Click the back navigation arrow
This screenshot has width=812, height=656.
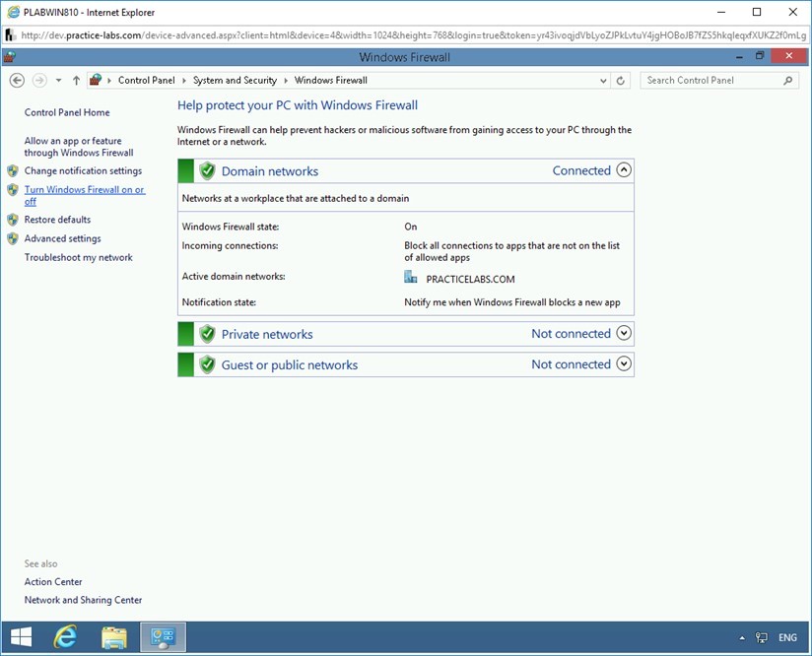(17, 80)
